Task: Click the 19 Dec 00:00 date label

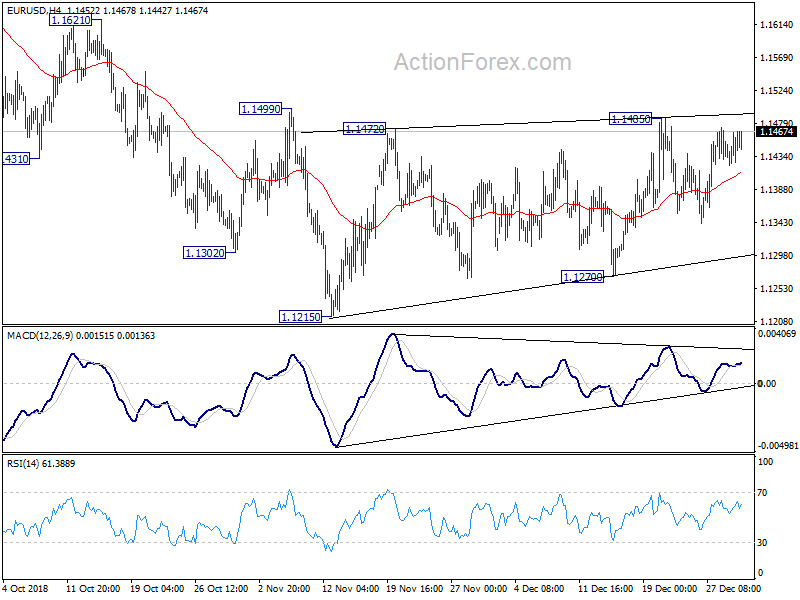Action: coord(669,588)
